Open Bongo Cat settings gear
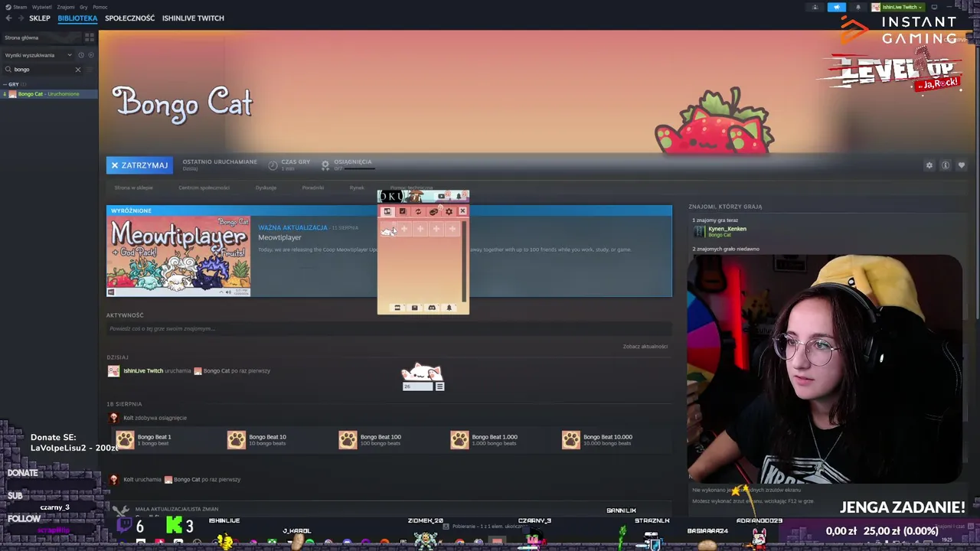The width and height of the screenshot is (980, 551). coord(449,212)
